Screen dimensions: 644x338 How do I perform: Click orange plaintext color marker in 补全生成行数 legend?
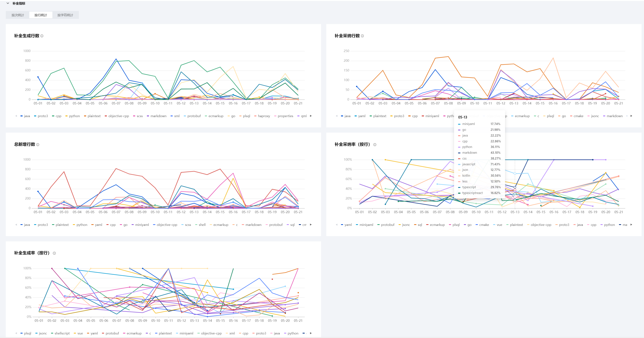click(x=85, y=116)
